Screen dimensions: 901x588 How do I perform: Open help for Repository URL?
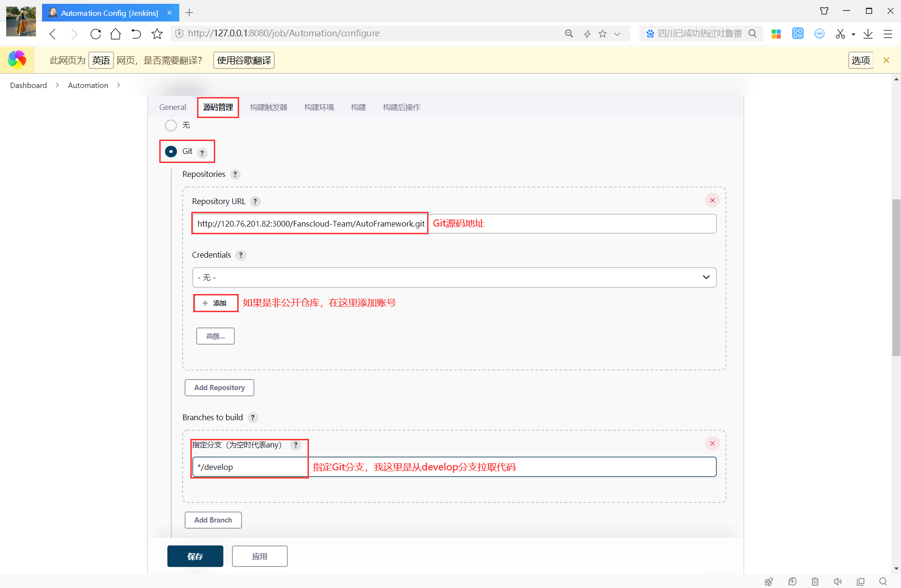255,202
